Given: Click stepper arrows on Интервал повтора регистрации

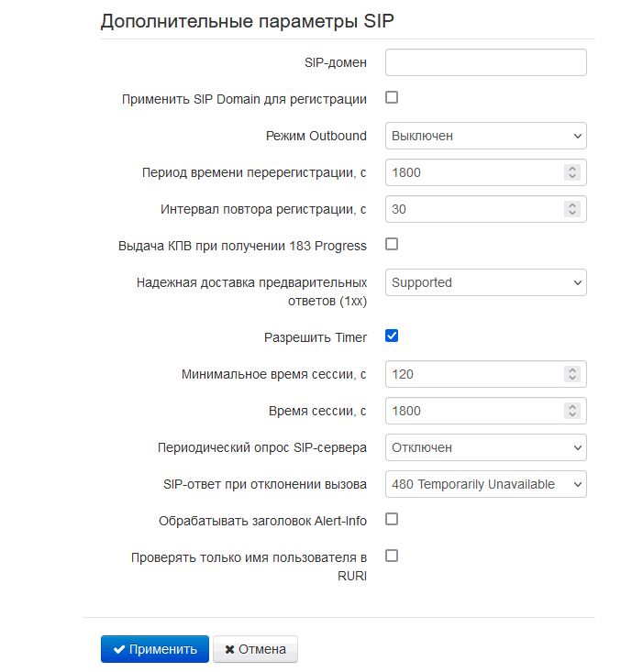Looking at the screenshot, I should [572, 209].
